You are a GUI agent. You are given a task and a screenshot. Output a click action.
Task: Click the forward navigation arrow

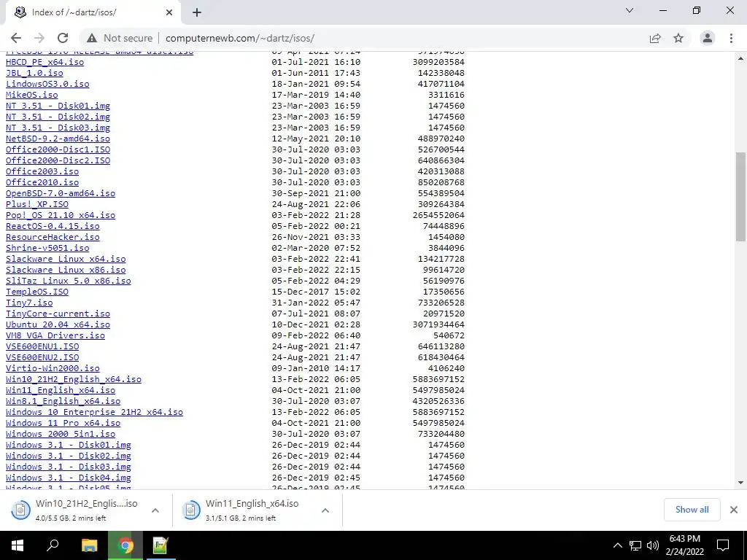39,38
